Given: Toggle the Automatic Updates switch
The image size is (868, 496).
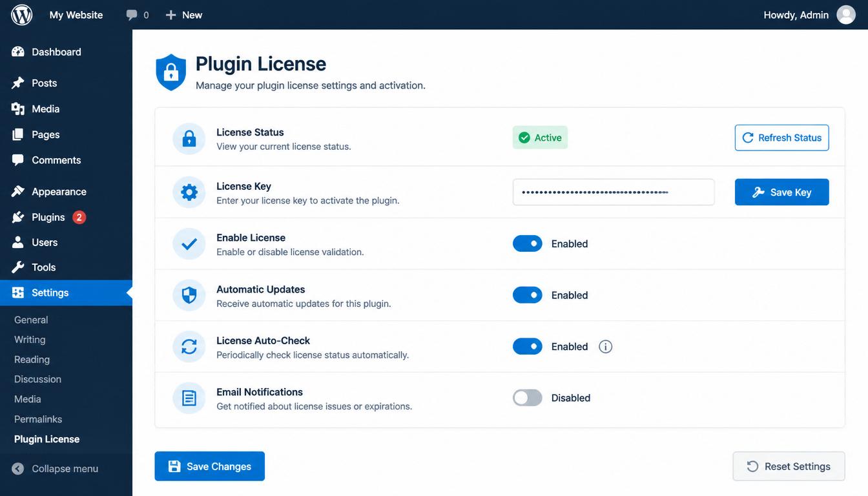Looking at the screenshot, I should (528, 295).
